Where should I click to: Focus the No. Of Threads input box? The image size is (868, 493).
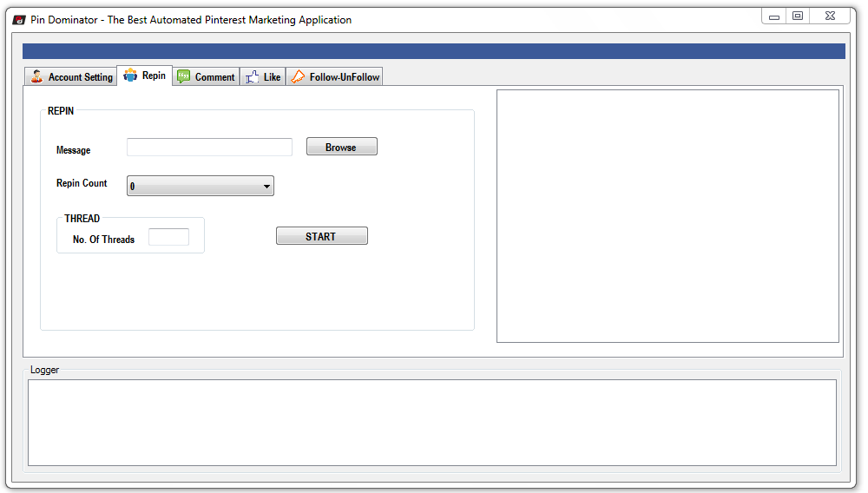tap(169, 237)
